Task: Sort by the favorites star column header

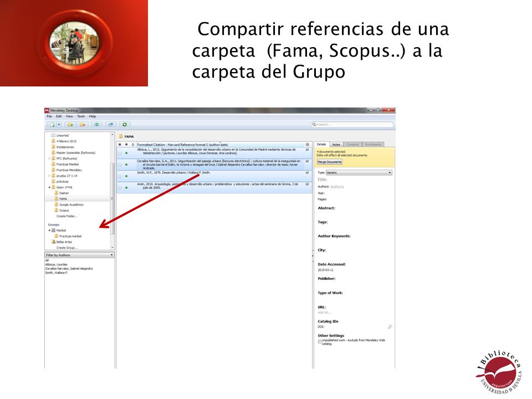Action: point(120,145)
